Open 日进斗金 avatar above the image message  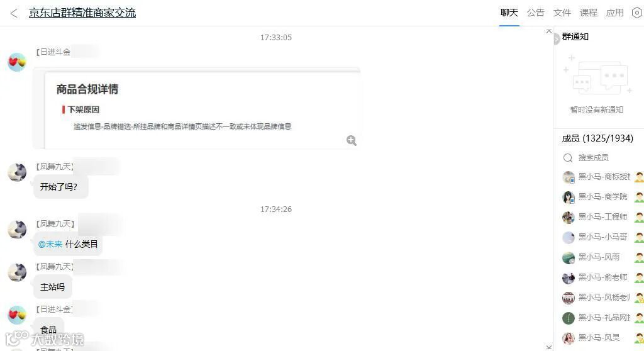17,62
